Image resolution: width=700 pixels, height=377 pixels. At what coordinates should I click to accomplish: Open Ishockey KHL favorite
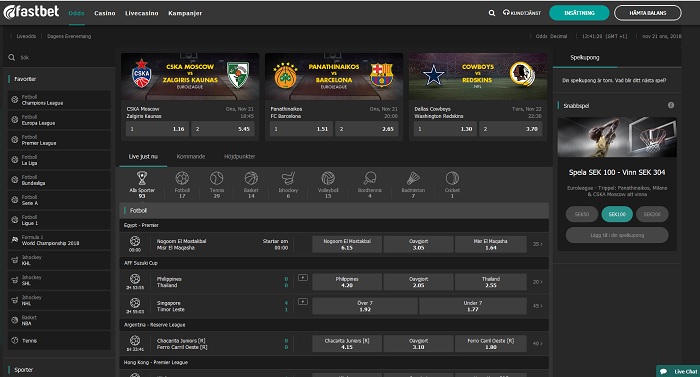59,260
